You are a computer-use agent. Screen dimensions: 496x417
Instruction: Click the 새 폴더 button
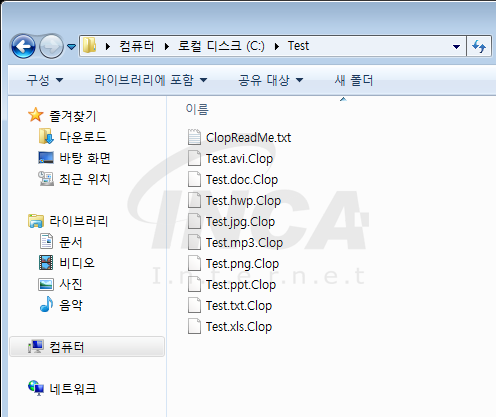coord(354,80)
